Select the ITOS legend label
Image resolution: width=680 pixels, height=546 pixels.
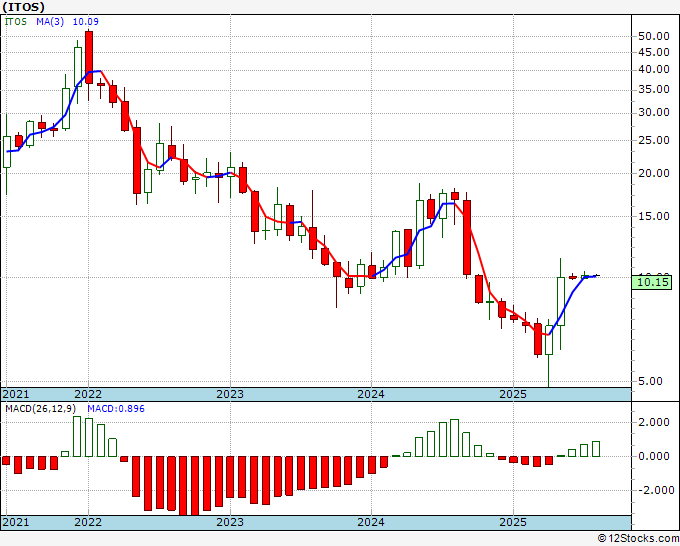pos(16,21)
